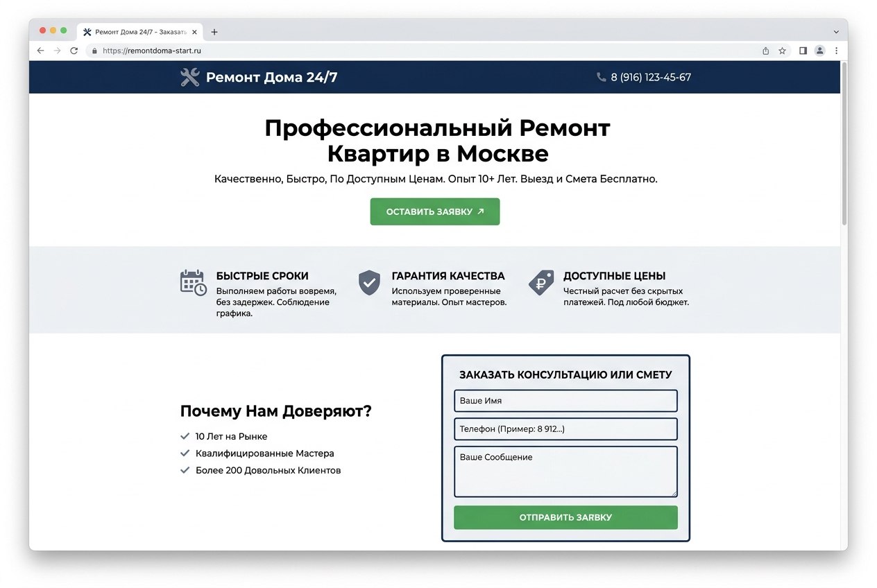Open the tab search chevron at top right
Image resolution: width=877 pixels, height=588 pixels.
click(x=836, y=31)
